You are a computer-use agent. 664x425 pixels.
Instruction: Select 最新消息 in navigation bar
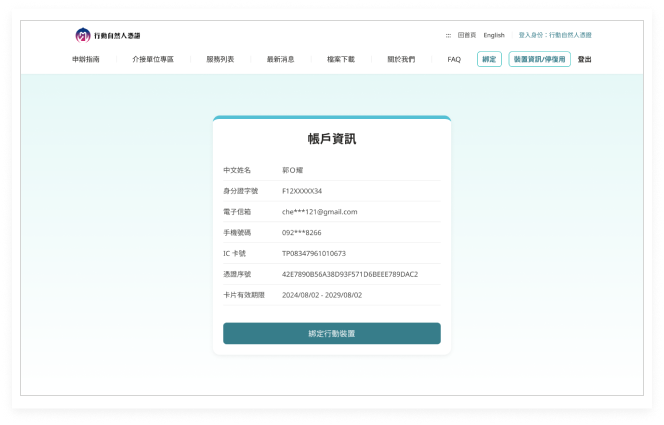(280, 59)
